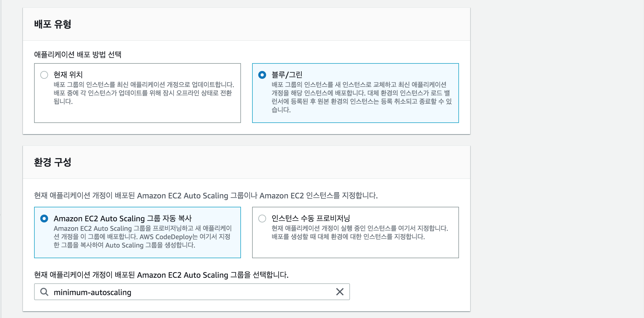Screen dimensions: 644x318
Task: Click the 인스턴스 수동 프로비저닝 title text
Action: (x=311, y=219)
